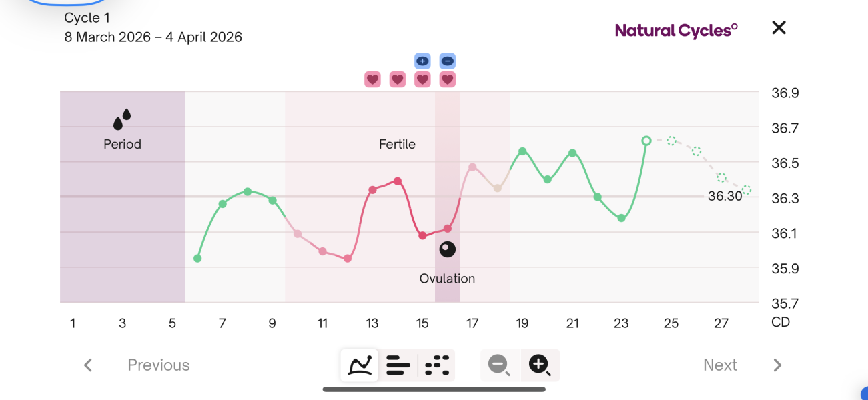Zoom in on the chart
This screenshot has width=868, height=400.
click(539, 365)
